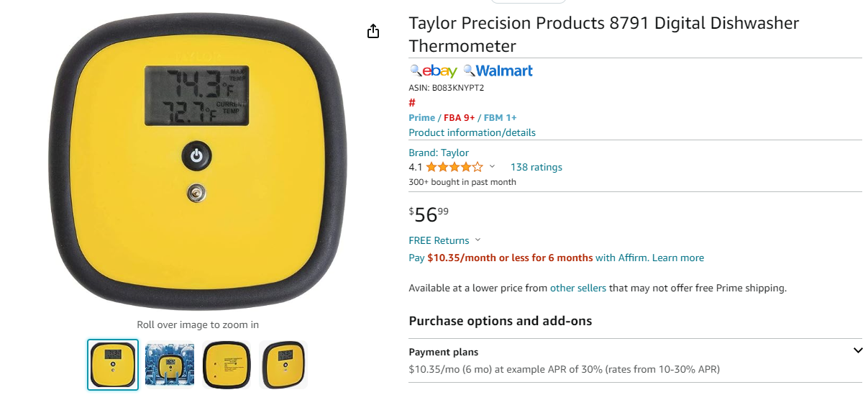Click the share icon beside product image
868x395 pixels.
click(373, 31)
